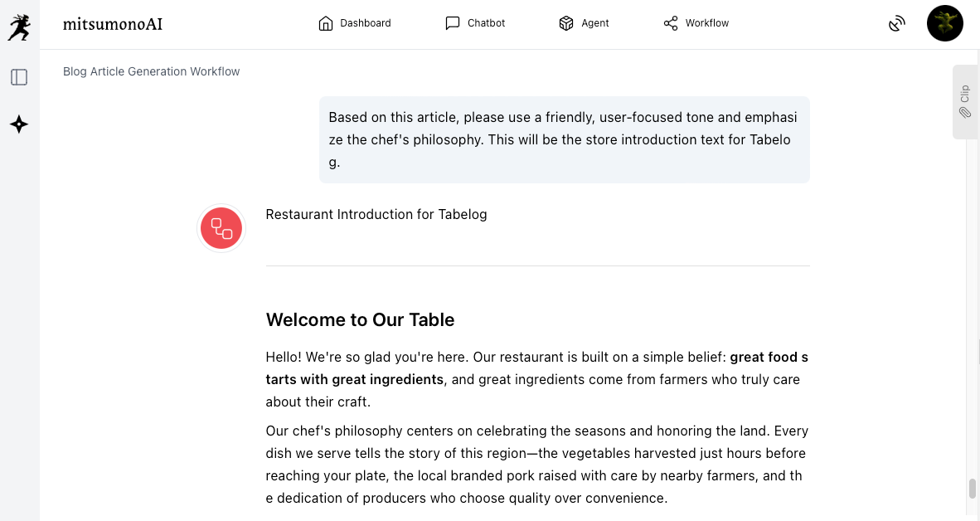The image size is (980, 521).
Task: Go to the Agent section
Action: [x=584, y=23]
